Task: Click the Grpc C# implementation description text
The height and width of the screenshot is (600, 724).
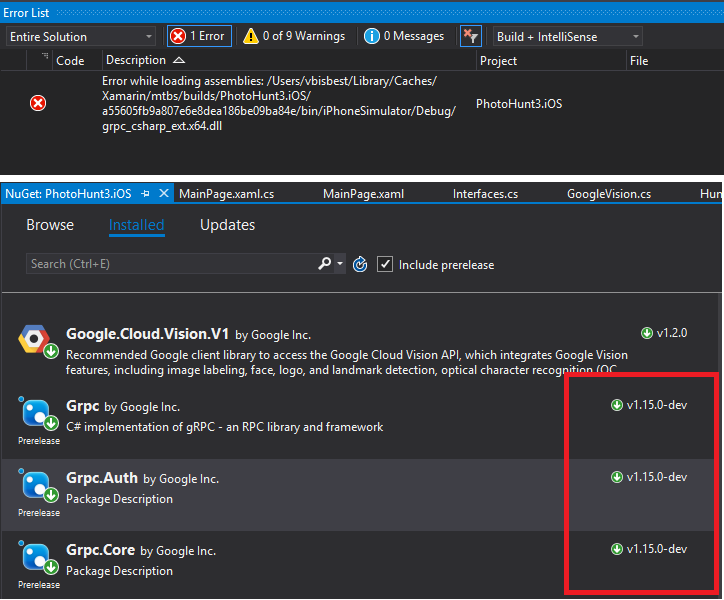Action: [x=224, y=427]
